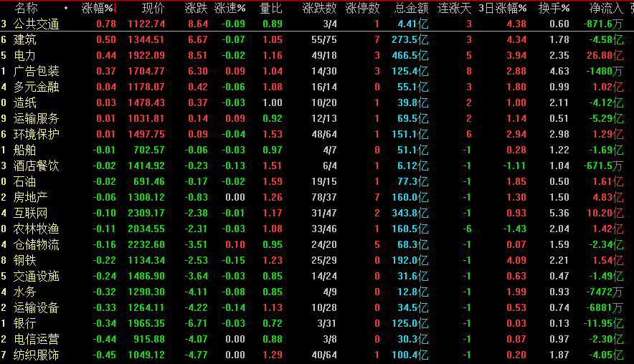
Task: Sort by 涨速% column header
Action: coord(230,8)
